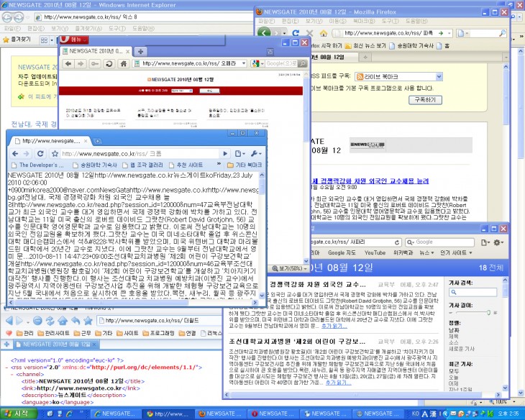Image resolution: width=525 pixels, height=420 pixels.
Task: Open YouTube bookmark in Safari
Action: (375, 252)
